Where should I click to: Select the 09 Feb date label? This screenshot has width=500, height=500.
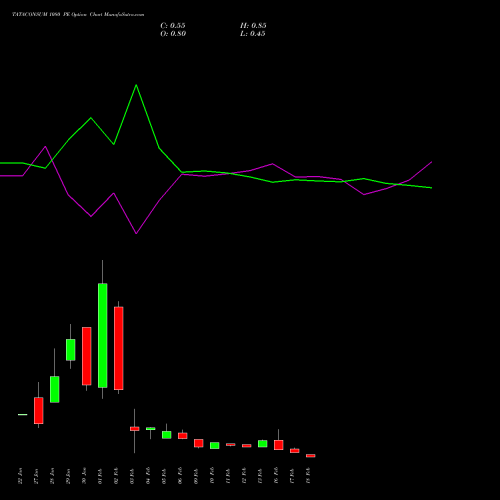click(196, 476)
